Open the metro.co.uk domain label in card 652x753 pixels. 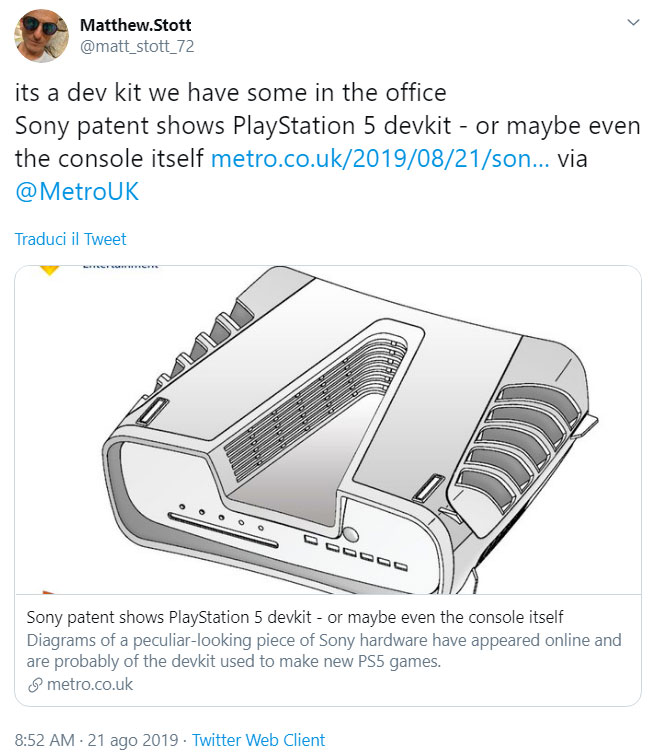click(x=90, y=684)
